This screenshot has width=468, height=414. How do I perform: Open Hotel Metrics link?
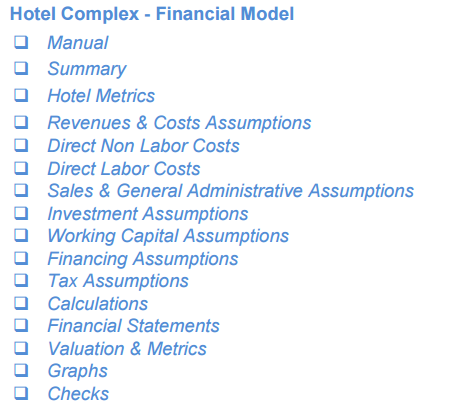coord(101,96)
